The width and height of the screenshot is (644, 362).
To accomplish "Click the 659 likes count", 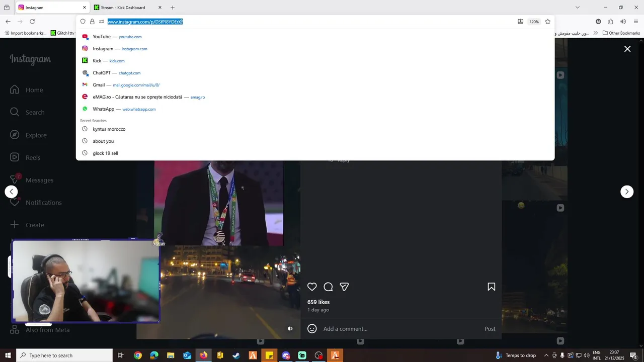I will [x=318, y=302].
